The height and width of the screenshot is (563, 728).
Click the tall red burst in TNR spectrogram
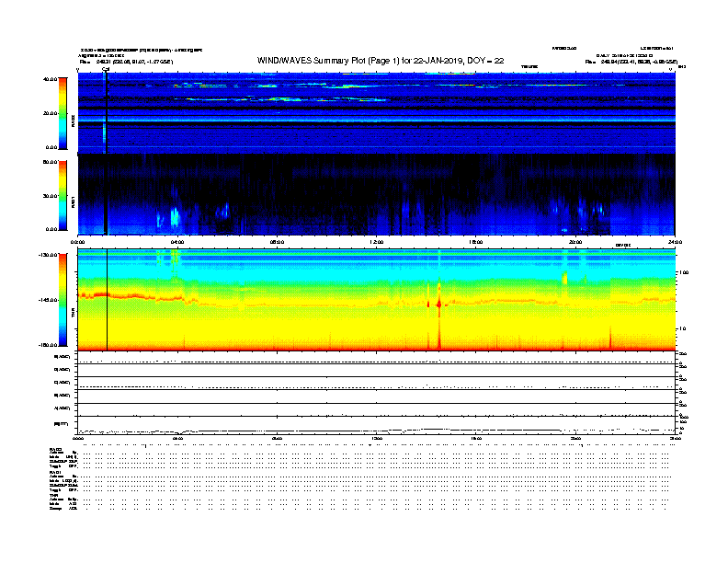click(439, 316)
